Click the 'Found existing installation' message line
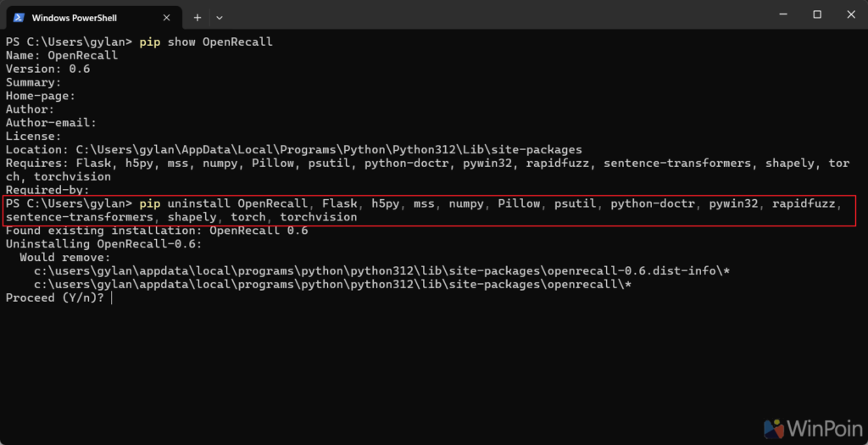Viewport: 868px width, 445px height. (157, 231)
